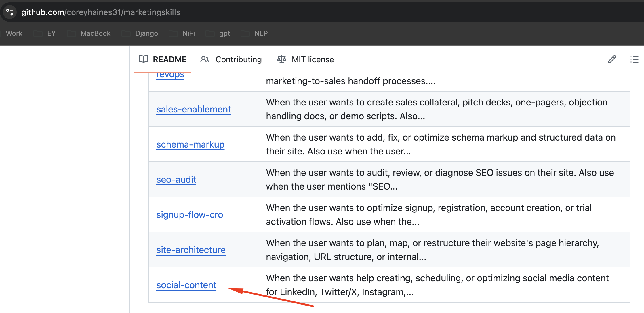The image size is (644, 313).
Task: Click the edit pencil icon in README header
Action: click(612, 59)
